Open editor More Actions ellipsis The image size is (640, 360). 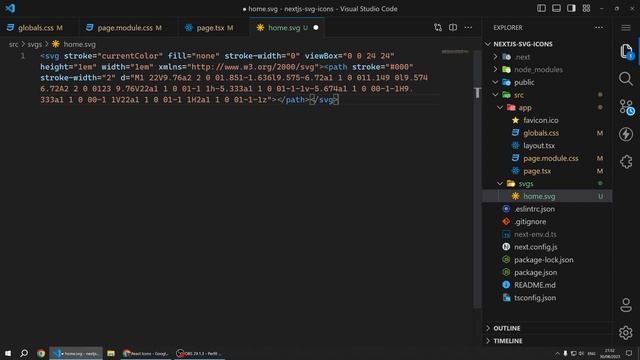[x=468, y=27]
